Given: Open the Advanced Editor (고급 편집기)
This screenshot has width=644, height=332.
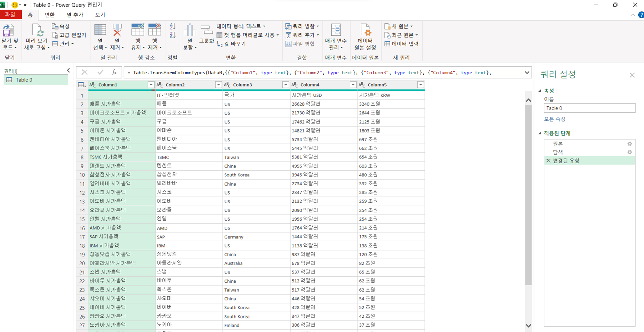Looking at the screenshot, I should point(69,35).
